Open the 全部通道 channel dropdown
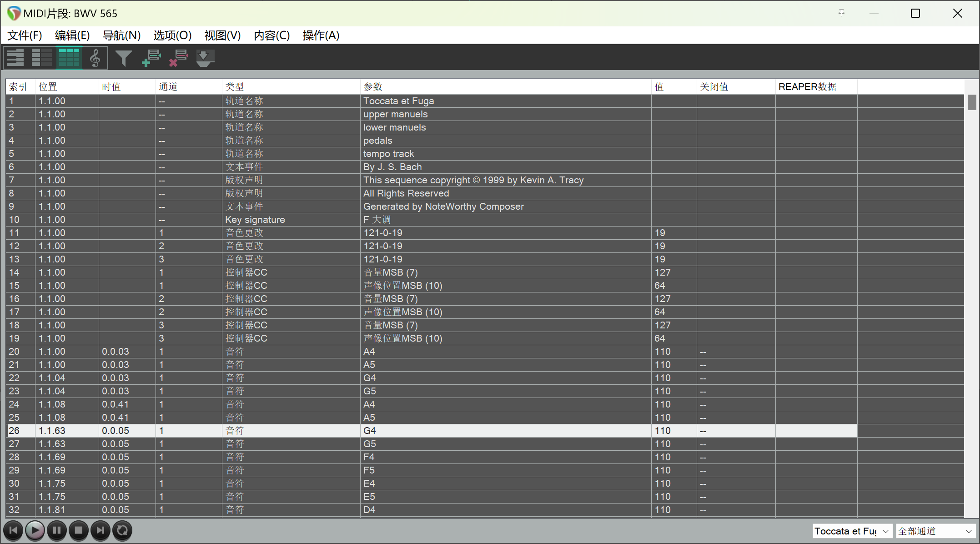 click(x=935, y=531)
